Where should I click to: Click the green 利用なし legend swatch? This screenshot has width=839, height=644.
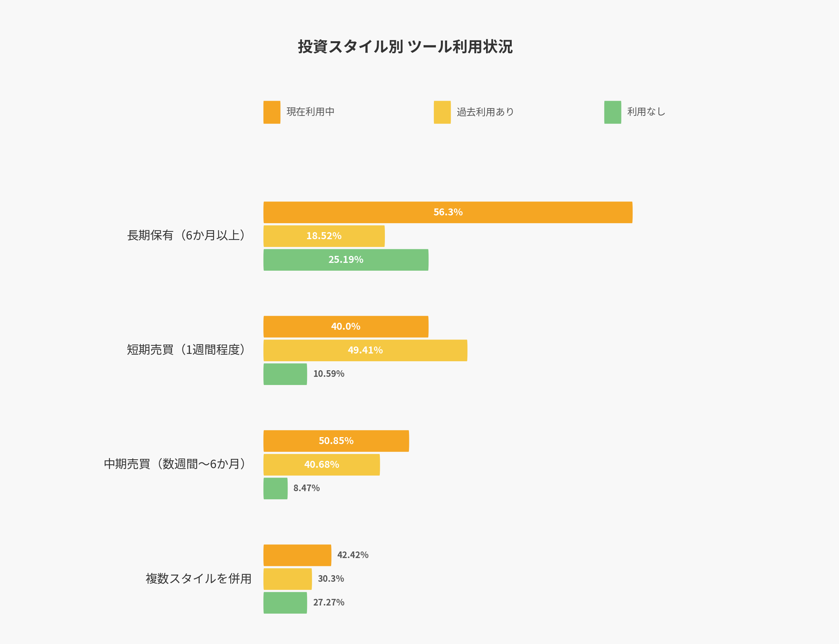tap(613, 112)
